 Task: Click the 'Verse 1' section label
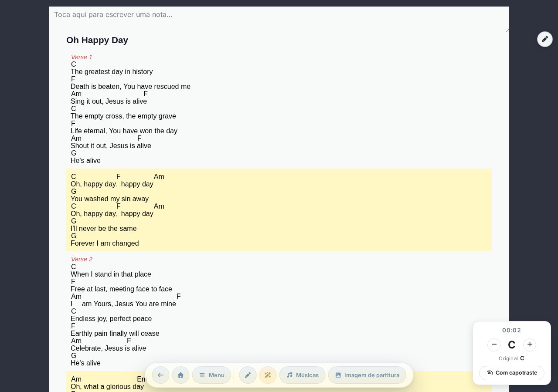point(82,57)
